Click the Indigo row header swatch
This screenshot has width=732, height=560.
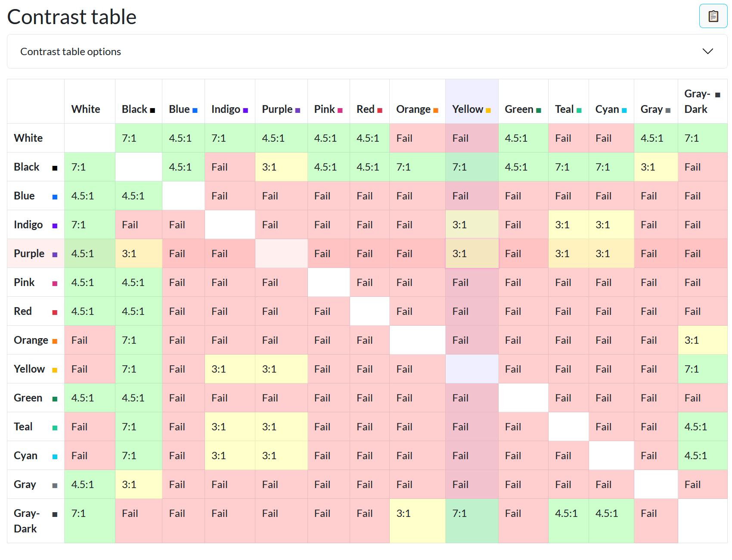(x=55, y=226)
